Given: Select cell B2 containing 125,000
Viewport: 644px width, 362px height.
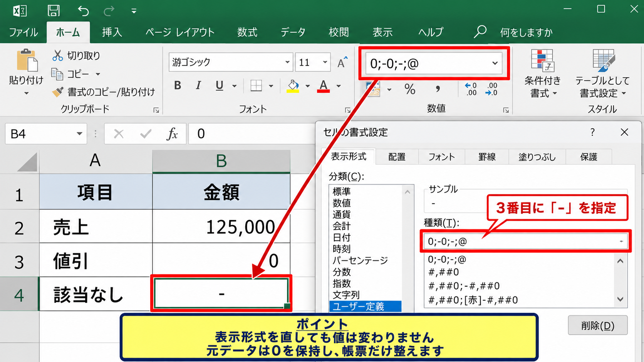Looking at the screenshot, I should 221,226.
